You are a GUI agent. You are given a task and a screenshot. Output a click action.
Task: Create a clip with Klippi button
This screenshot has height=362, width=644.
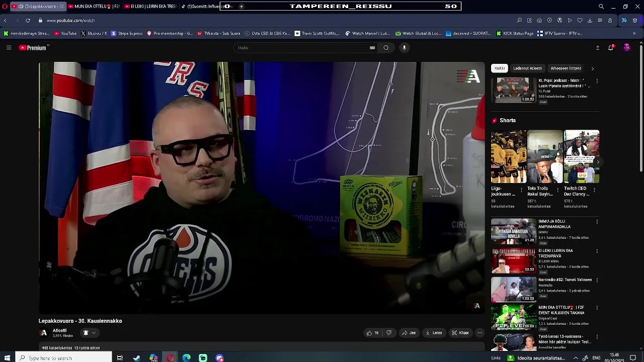coord(460,333)
